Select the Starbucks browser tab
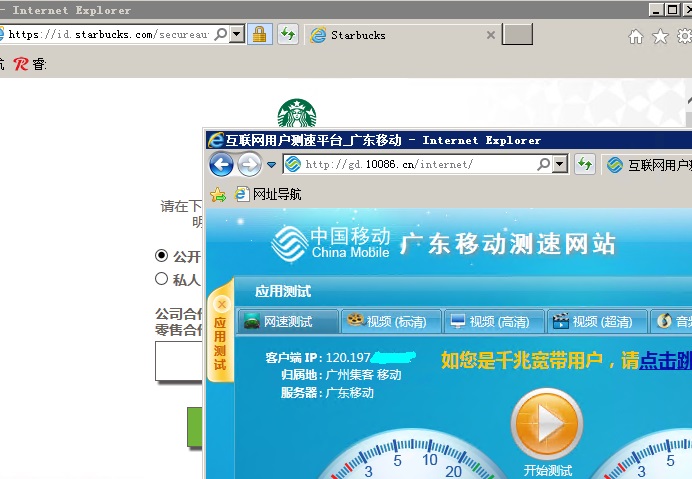 pyautogui.click(x=402, y=35)
